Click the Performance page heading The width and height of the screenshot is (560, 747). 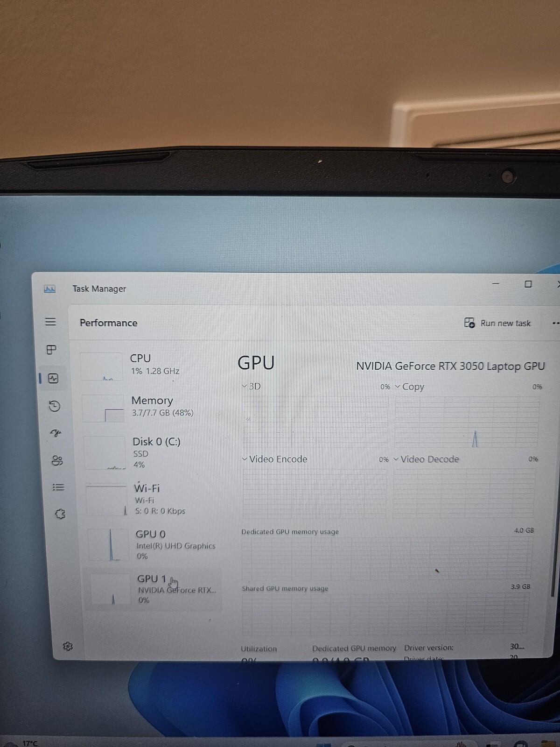pos(109,323)
